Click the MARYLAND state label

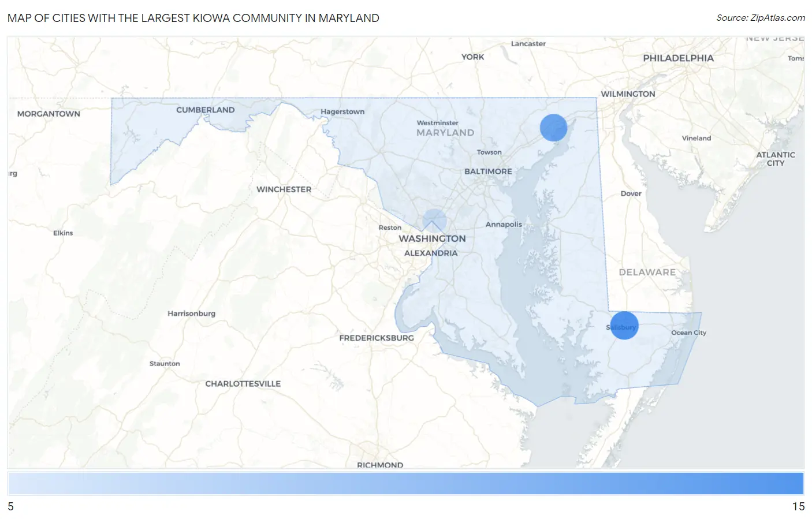click(x=445, y=133)
